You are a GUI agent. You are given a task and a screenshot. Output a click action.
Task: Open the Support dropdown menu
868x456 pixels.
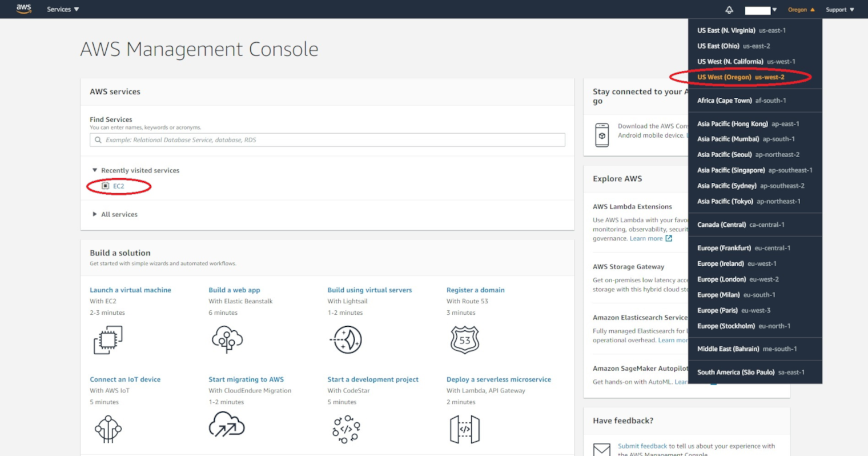tap(839, 10)
